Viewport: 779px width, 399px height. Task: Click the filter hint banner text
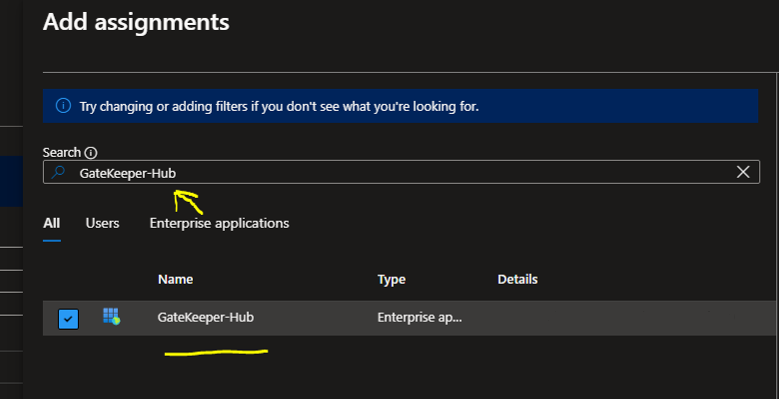pyautogui.click(x=279, y=106)
